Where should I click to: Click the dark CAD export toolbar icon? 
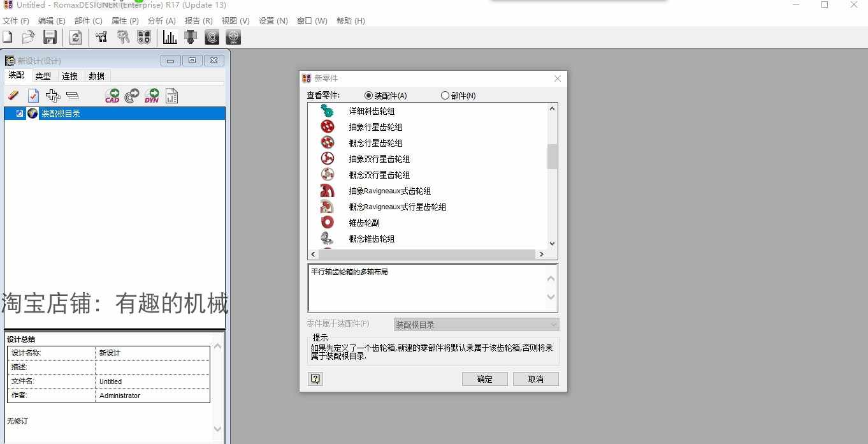(212, 38)
